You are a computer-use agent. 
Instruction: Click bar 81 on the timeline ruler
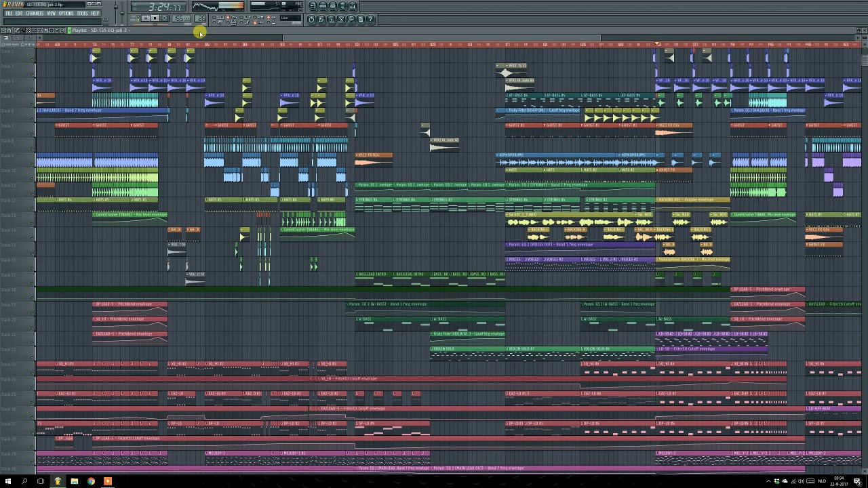point(170,45)
